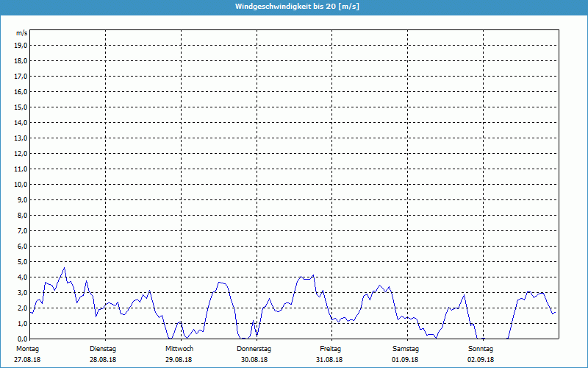Click the 10,0 y-axis label

21,184
